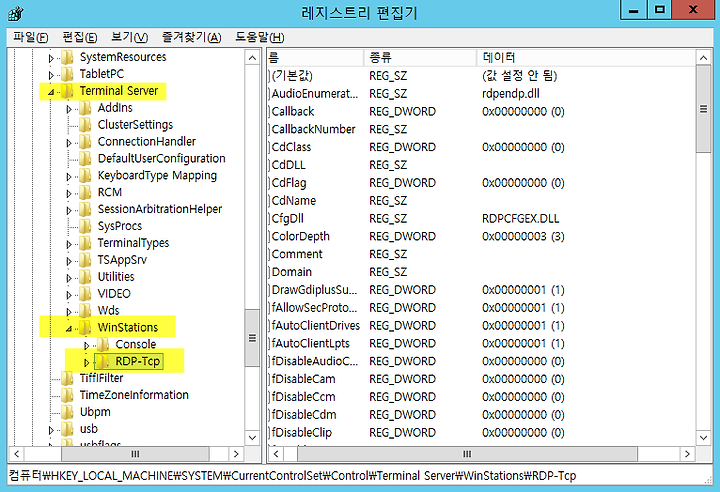Expand the Console tree node
Viewport: 720px width, 492px height.
pyautogui.click(x=86, y=345)
